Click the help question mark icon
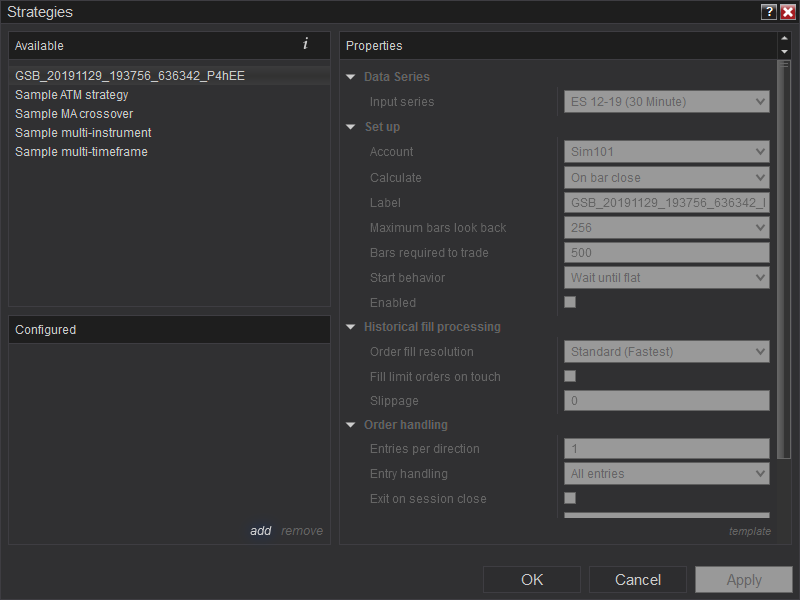The image size is (800, 600). tap(768, 12)
